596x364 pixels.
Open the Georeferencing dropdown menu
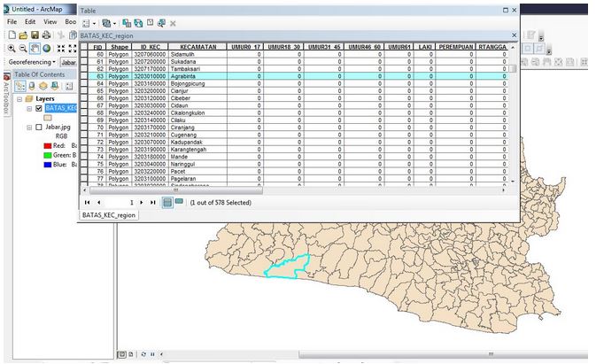tap(32, 62)
